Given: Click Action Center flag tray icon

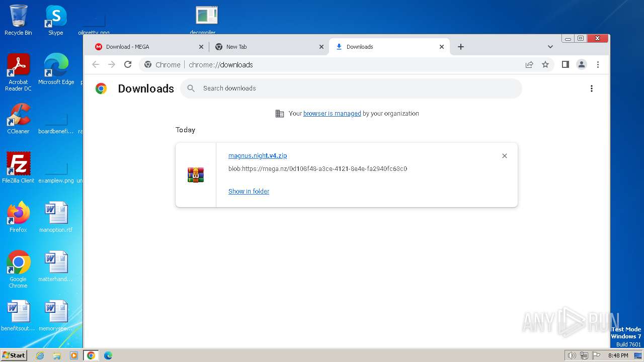Looking at the screenshot, I should pos(596,355).
